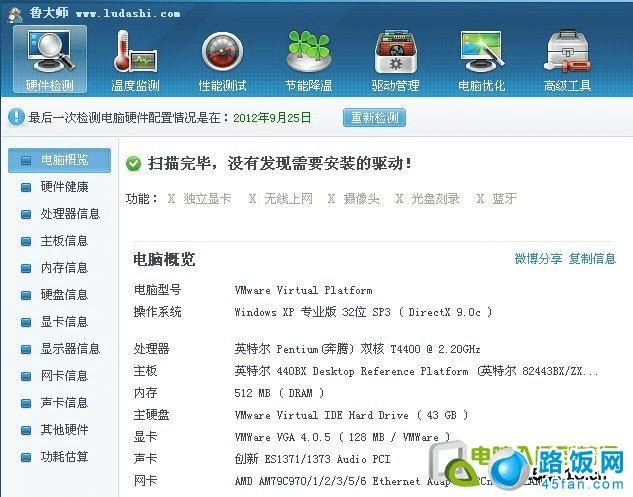Open the 性能测试 gauge icon
The image size is (633, 497).
click(222, 59)
